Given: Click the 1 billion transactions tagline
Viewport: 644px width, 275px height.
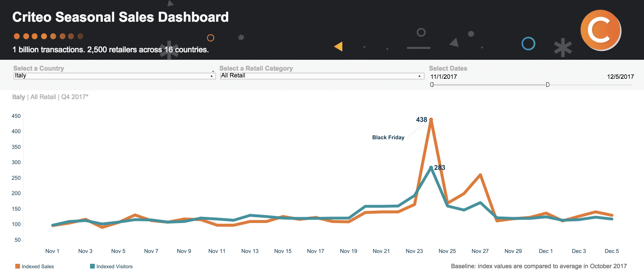Looking at the screenshot, I should (110, 50).
